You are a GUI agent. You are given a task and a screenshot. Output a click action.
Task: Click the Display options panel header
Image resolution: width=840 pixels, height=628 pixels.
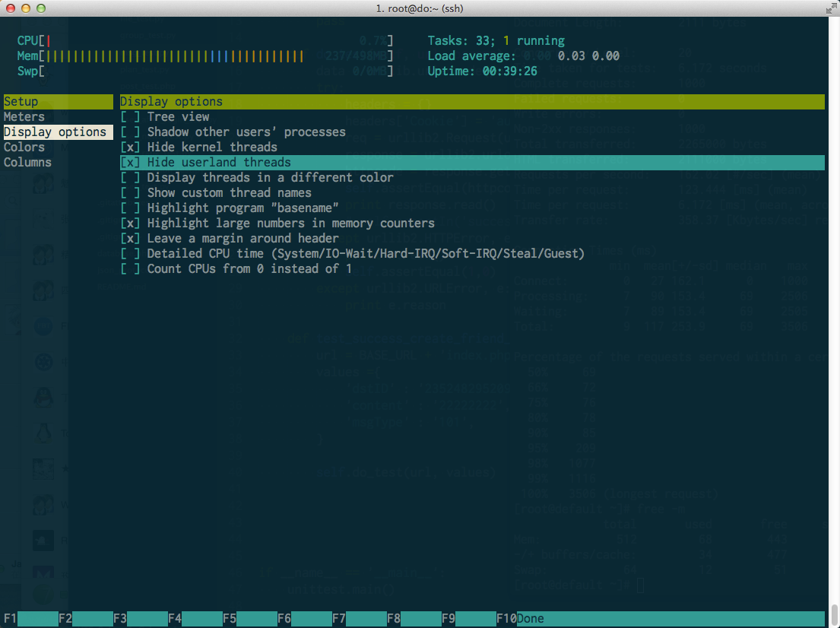(x=472, y=102)
